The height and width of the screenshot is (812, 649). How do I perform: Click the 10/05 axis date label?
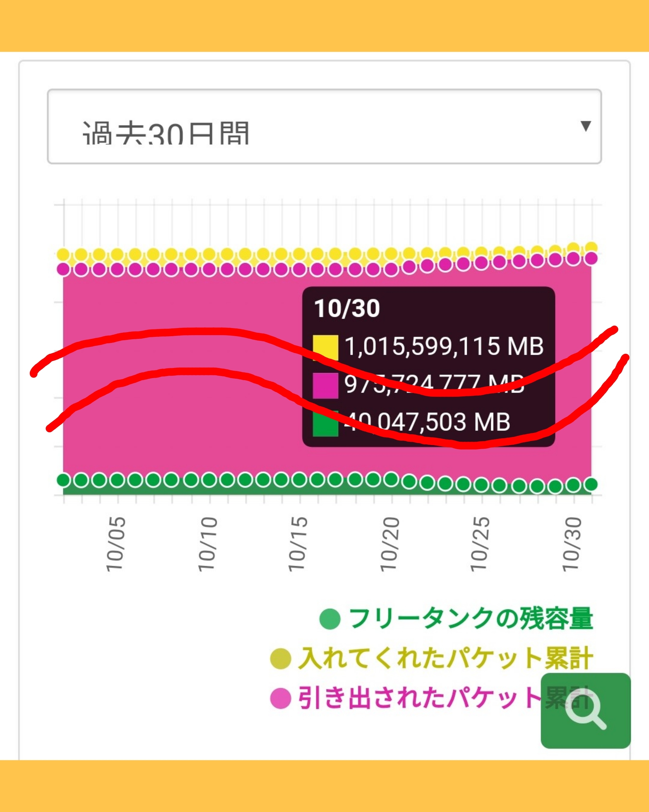click(x=116, y=544)
